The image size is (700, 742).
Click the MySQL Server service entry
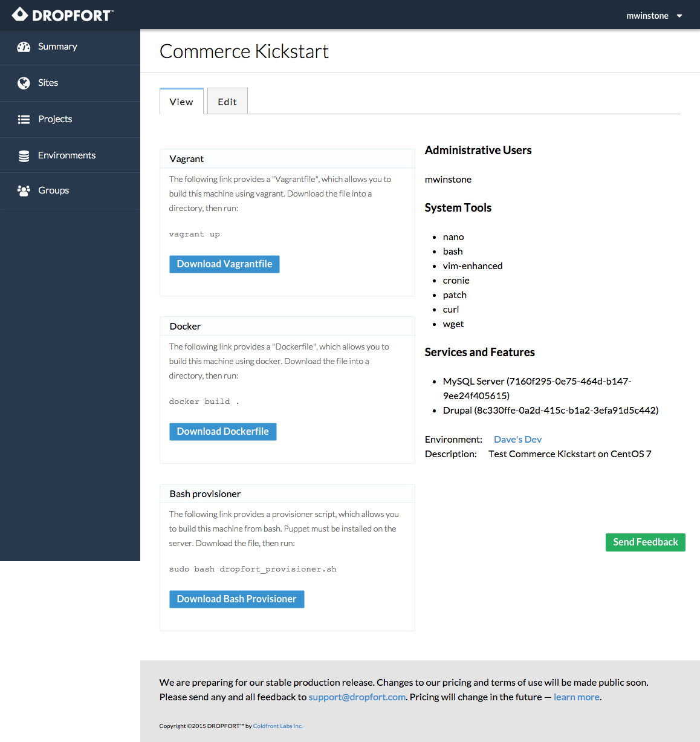pos(537,389)
